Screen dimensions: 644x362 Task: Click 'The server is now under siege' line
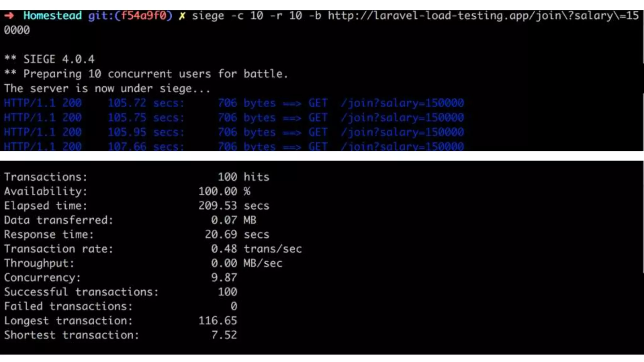[107, 89]
